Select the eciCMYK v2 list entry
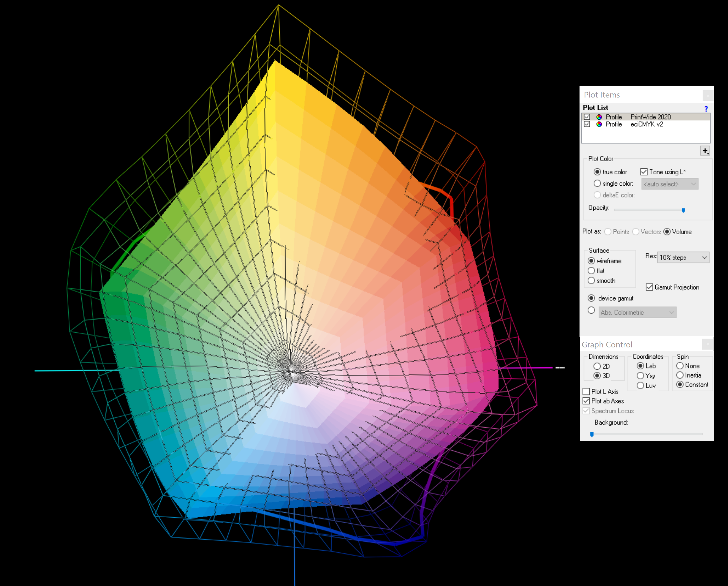 point(647,124)
